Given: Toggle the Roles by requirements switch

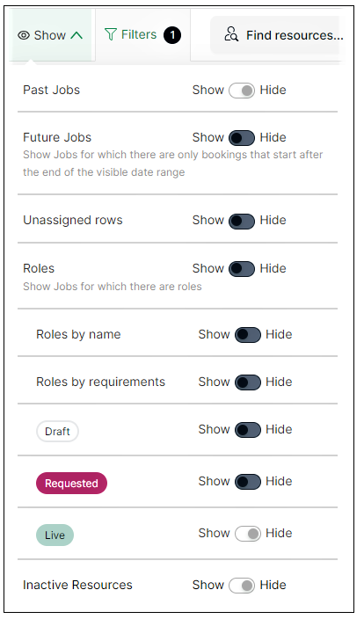Looking at the screenshot, I should tap(248, 382).
